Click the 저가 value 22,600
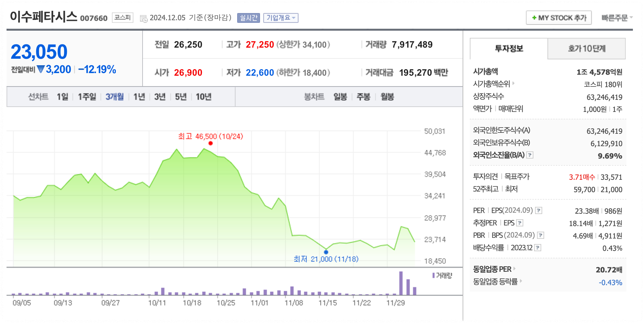 (260, 72)
